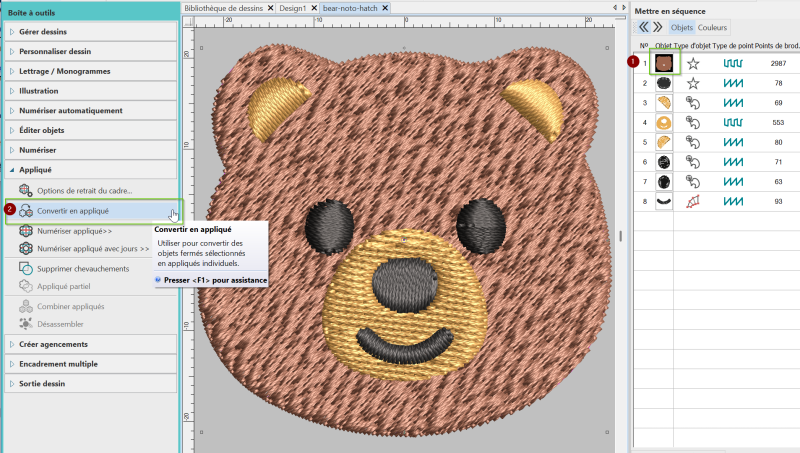Open the Objets view tab

682,28
